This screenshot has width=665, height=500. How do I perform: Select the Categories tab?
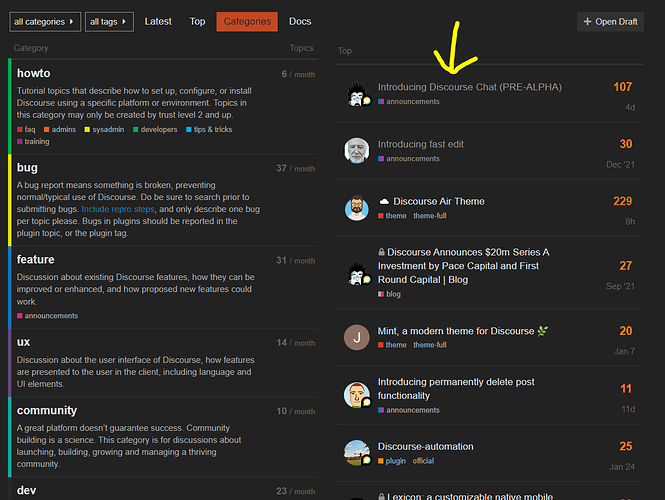(x=247, y=22)
